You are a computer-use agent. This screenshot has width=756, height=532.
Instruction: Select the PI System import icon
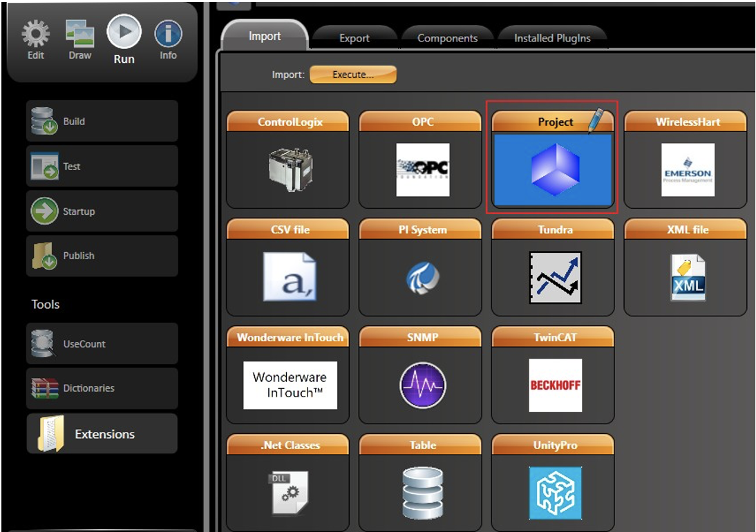pos(422,277)
